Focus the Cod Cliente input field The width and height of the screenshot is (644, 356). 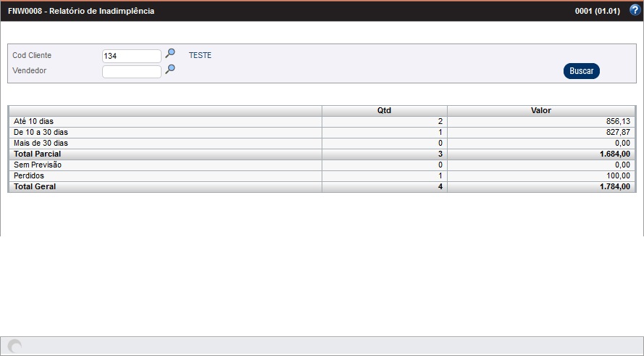pos(131,56)
